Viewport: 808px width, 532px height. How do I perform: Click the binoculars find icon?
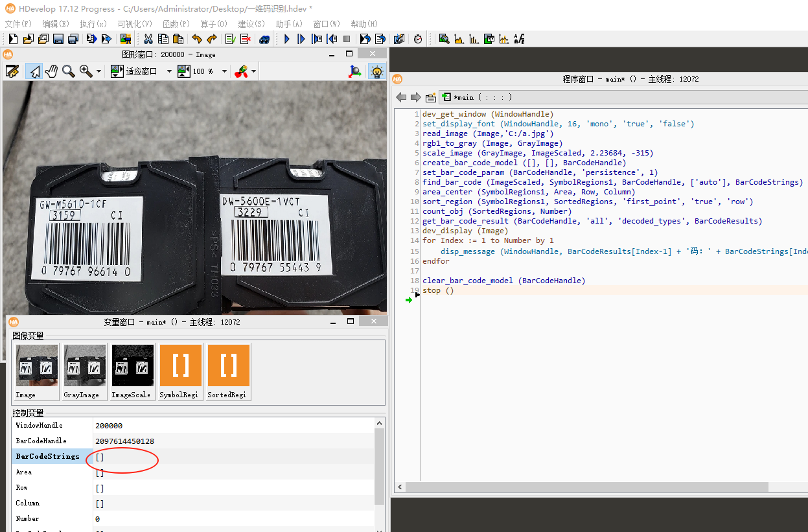point(264,39)
